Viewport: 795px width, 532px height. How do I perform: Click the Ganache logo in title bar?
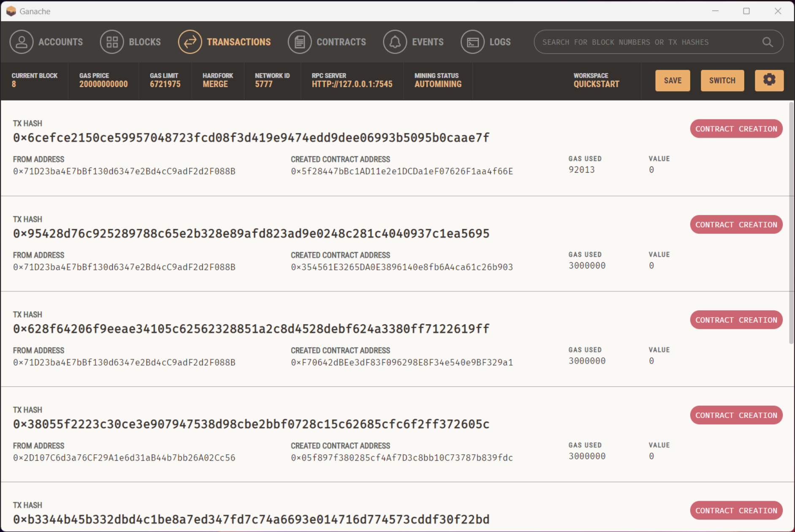click(11, 11)
